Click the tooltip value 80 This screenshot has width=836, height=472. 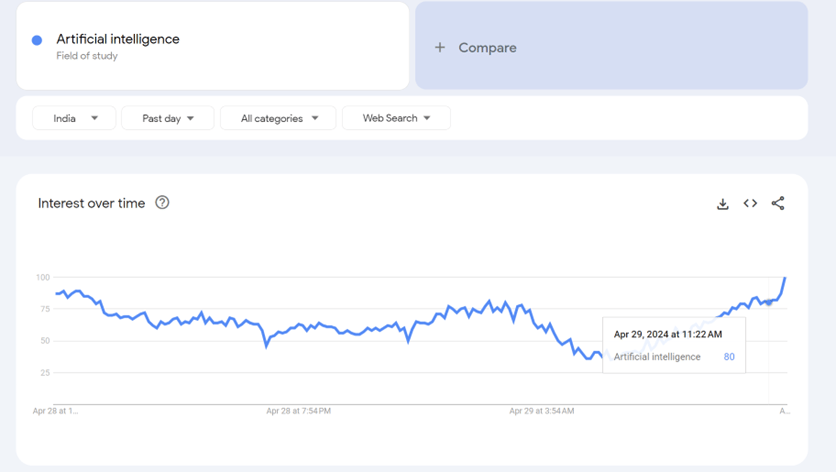click(729, 357)
